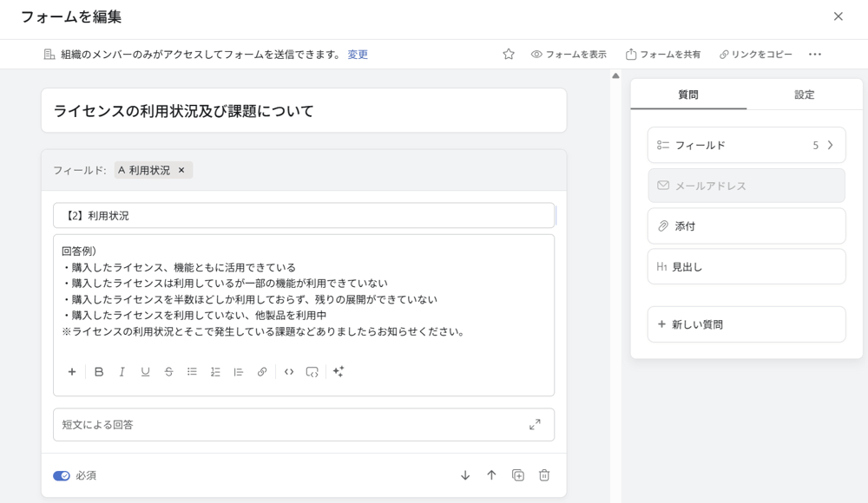Star the form as favorite
This screenshot has height=503, width=868.
tap(510, 54)
